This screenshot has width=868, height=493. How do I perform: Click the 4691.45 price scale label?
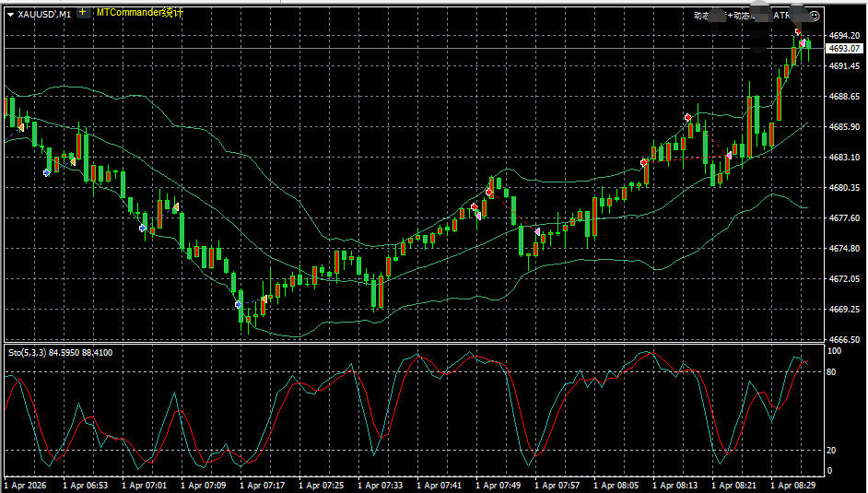pyautogui.click(x=844, y=65)
